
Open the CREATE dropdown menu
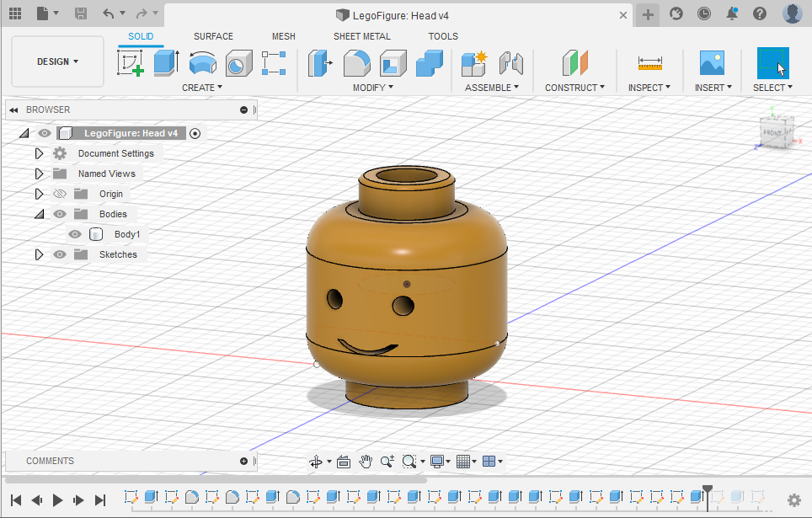tap(202, 88)
